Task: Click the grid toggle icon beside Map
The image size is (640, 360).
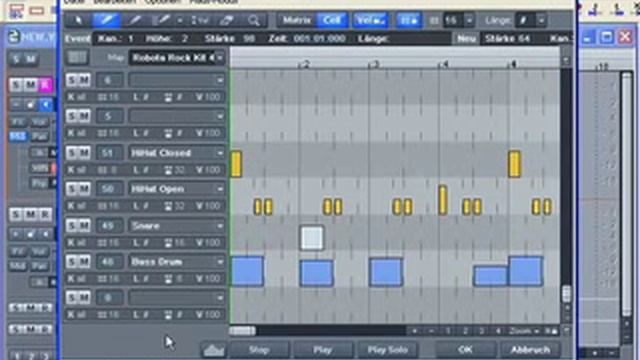Action: click(77, 58)
